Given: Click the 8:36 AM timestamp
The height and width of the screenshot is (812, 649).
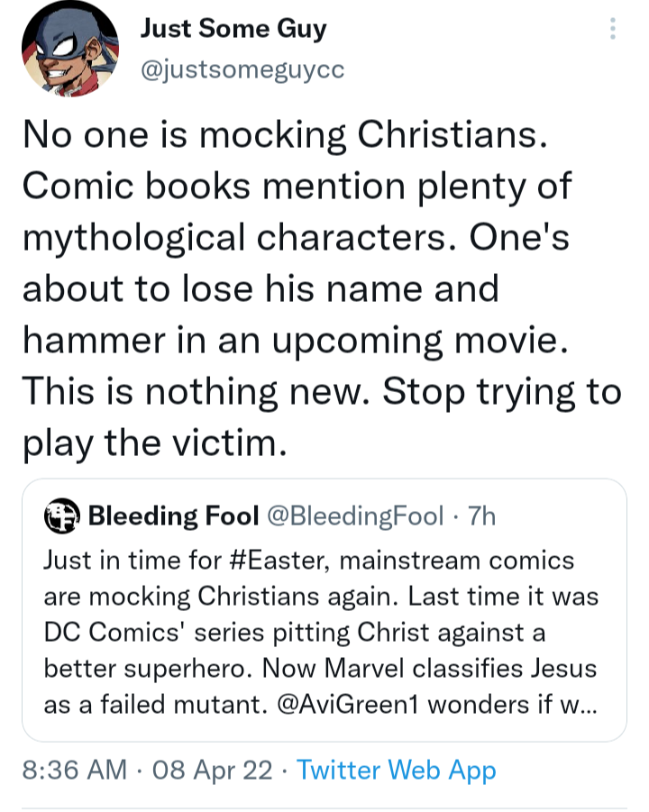Looking at the screenshot, I should [75, 770].
